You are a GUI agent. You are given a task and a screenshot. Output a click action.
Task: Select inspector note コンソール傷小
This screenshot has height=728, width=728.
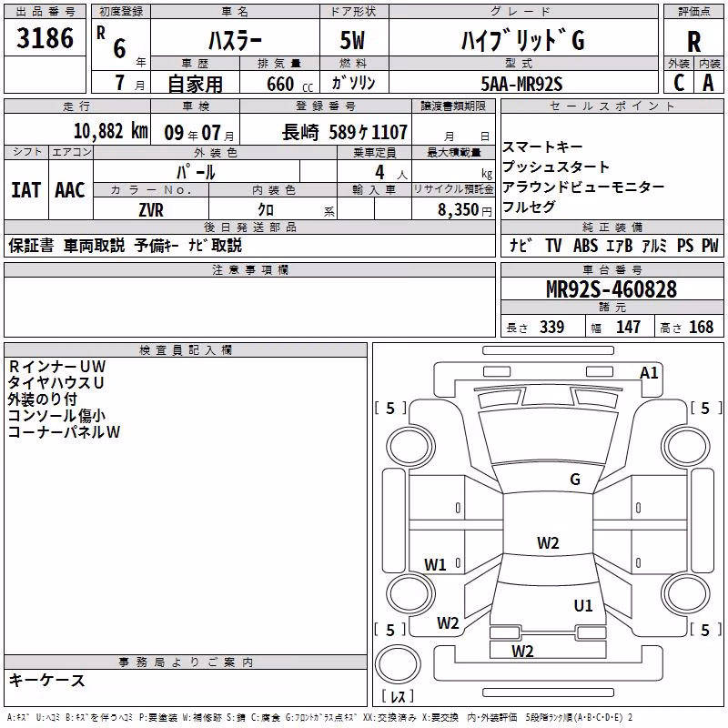pyautogui.click(x=57, y=415)
